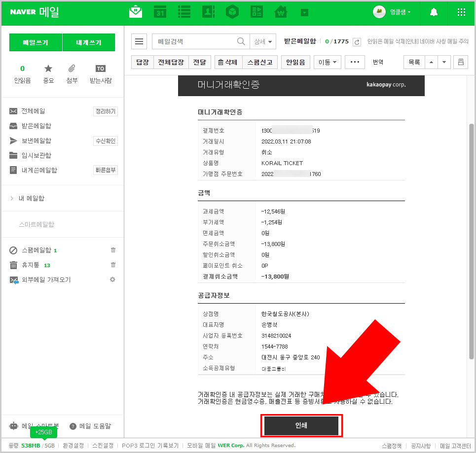Open Naver Pay home icon in top bar
This screenshot has width=476, height=453.
pyautogui.click(x=280, y=12)
